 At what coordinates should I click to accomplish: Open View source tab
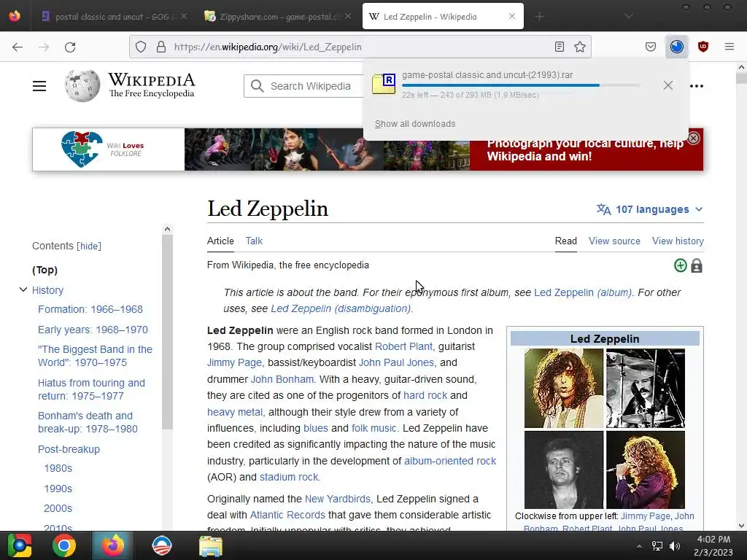[x=614, y=241]
